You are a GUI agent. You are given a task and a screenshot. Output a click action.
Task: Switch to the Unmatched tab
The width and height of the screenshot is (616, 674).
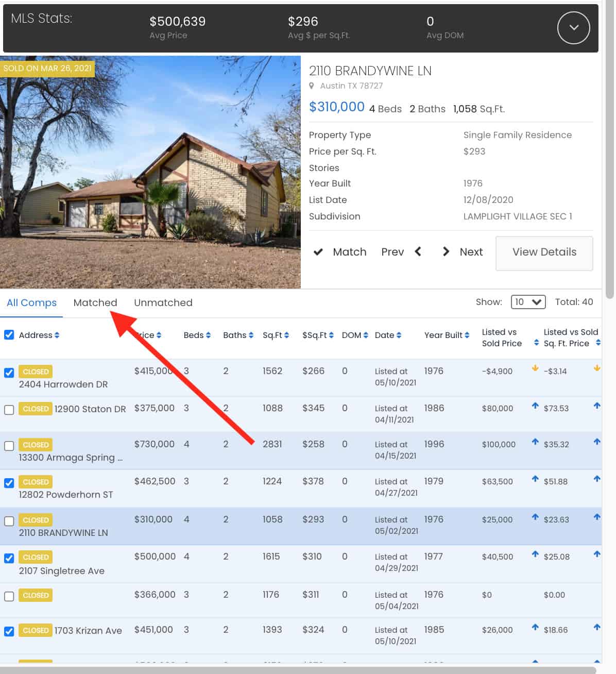pos(163,302)
